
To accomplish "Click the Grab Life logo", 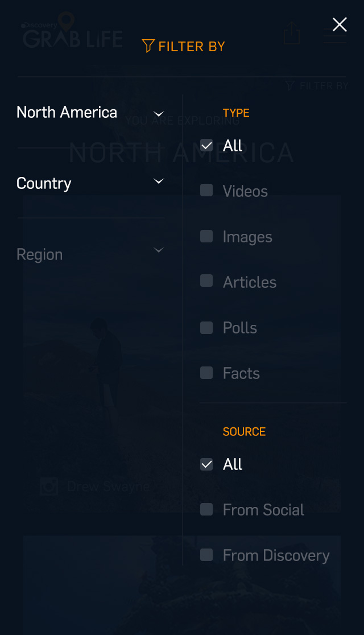I will pyautogui.click(x=72, y=34).
